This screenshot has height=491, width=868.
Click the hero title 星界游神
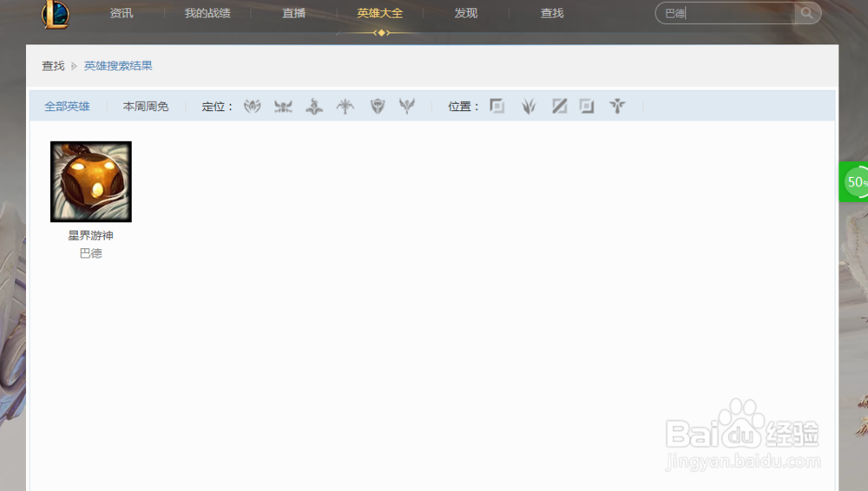coord(91,236)
